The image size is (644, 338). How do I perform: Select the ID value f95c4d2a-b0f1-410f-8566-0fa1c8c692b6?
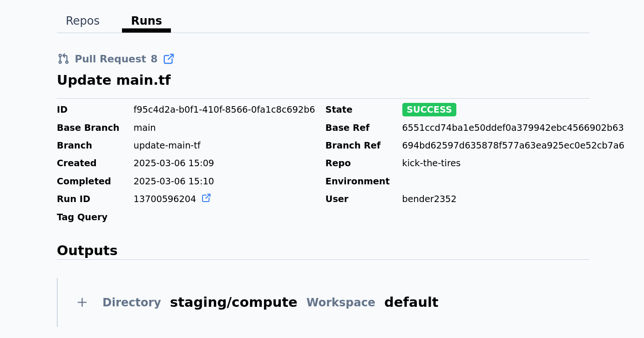click(x=224, y=110)
